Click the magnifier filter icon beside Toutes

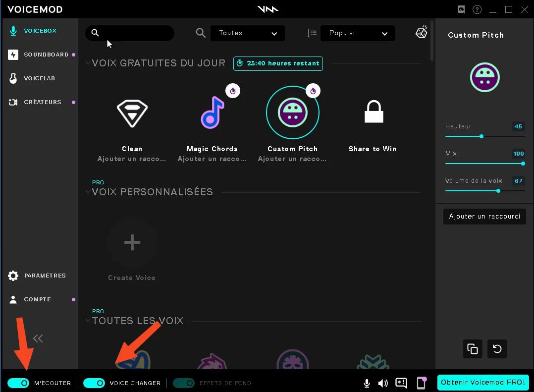coord(201,33)
